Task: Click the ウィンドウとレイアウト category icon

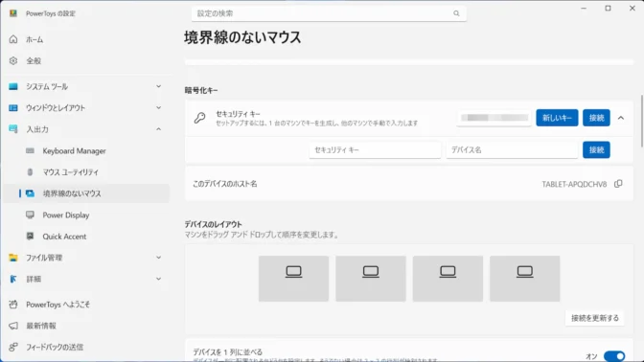Action: tap(13, 108)
